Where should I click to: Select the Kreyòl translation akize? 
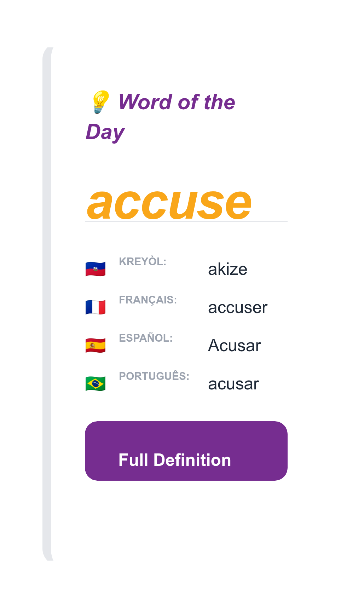228,269
